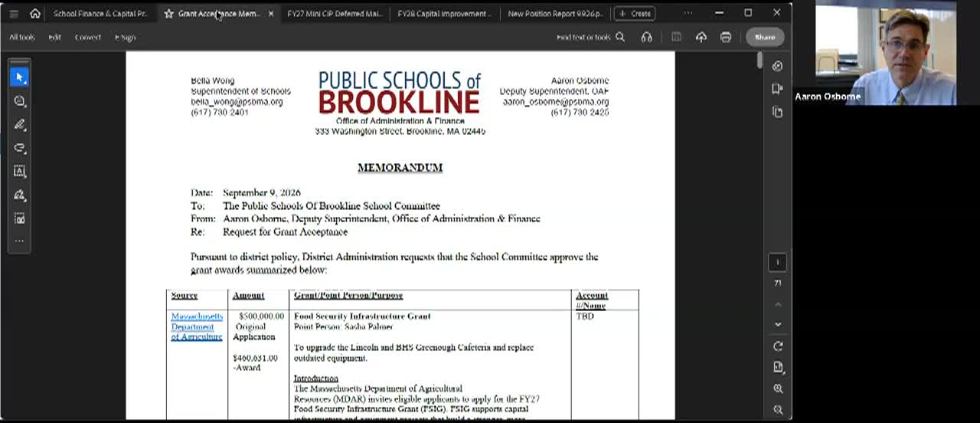The width and height of the screenshot is (980, 423).
Task: Click the Food Security Infrastructure Grant title
Action: pos(362,316)
